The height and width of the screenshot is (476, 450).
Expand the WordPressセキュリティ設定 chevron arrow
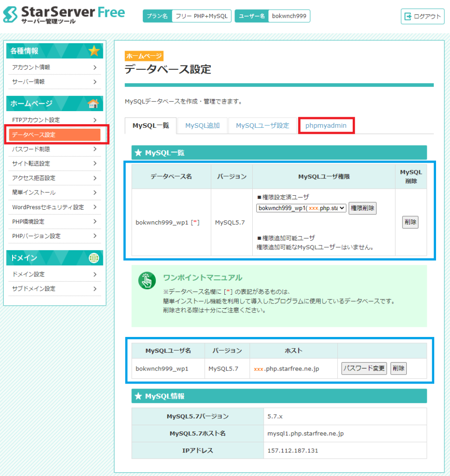95,207
